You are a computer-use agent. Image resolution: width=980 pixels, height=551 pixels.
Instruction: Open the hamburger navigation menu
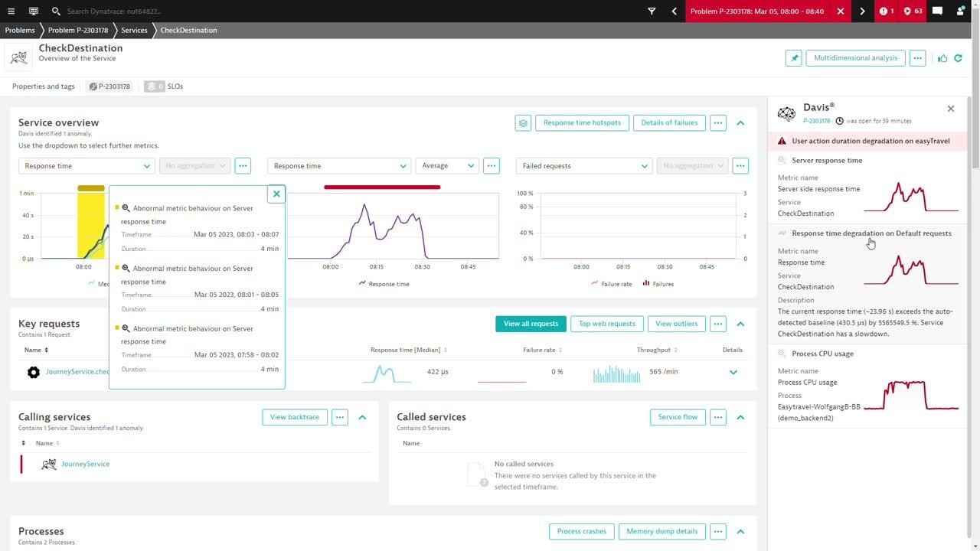11,11
